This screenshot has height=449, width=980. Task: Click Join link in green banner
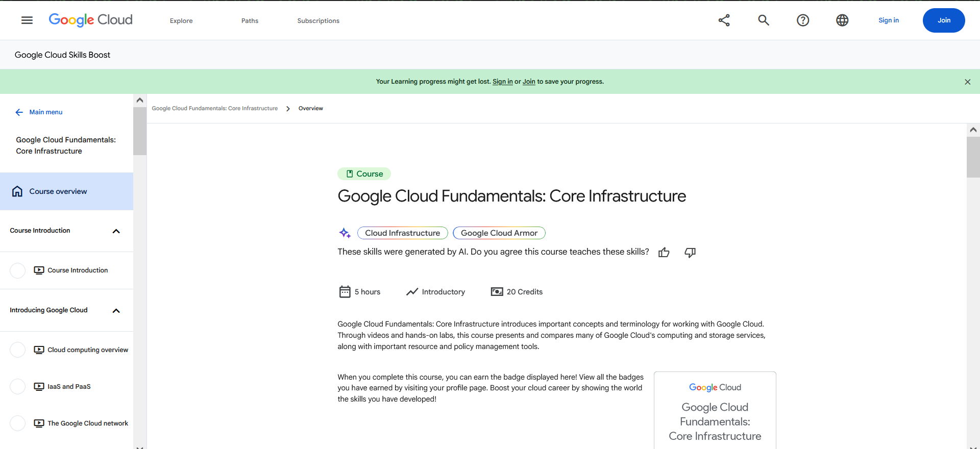[529, 82]
